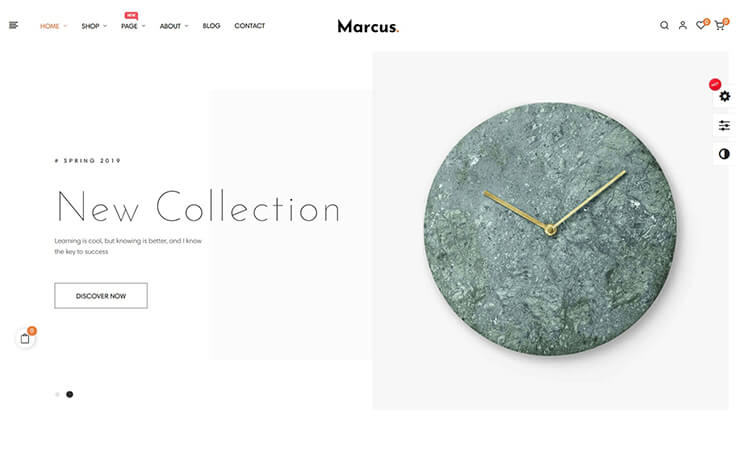The height and width of the screenshot is (456, 736).
Task: Click the Marcus logo link
Action: point(368,26)
